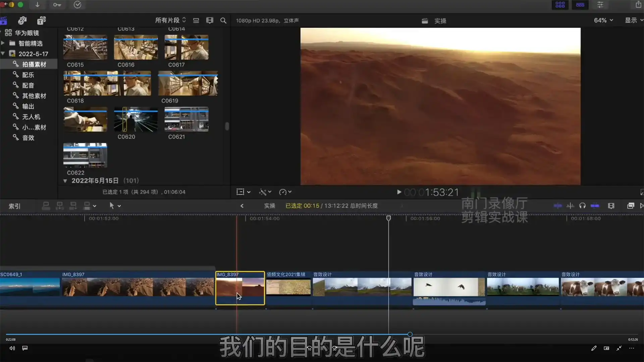Open the Titles and Generators sidebar
The width and height of the screenshot is (644, 362).
click(41, 20)
